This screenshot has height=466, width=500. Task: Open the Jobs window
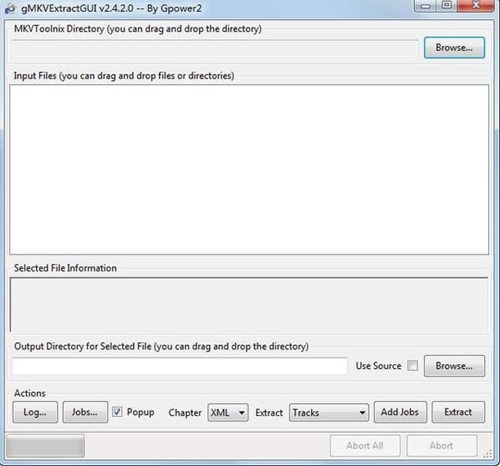click(85, 412)
